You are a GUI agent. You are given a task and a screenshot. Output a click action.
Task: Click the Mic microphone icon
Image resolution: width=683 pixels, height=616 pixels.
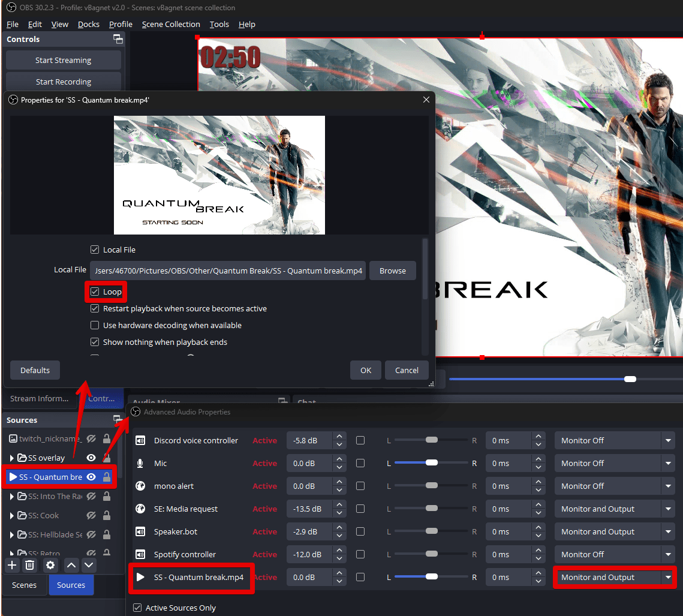(x=140, y=463)
